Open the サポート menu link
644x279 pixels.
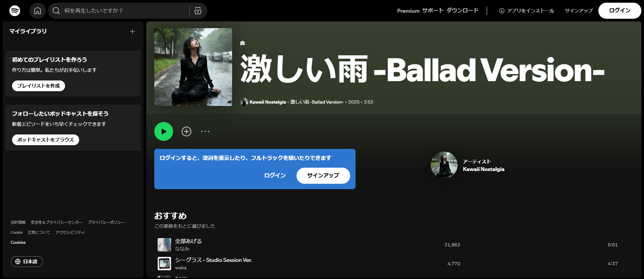tap(433, 11)
